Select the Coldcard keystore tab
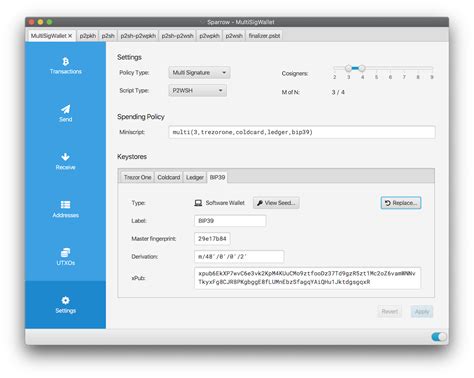The image size is (474, 378). click(x=169, y=177)
